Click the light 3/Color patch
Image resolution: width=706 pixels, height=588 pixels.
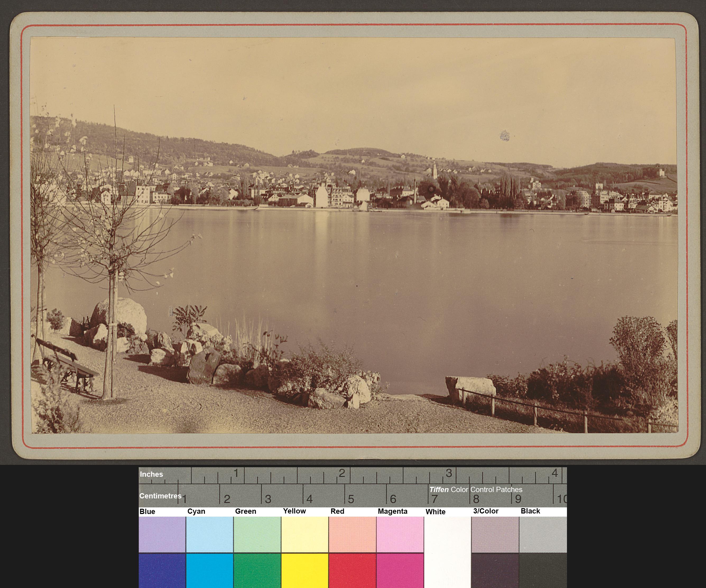click(495, 534)
